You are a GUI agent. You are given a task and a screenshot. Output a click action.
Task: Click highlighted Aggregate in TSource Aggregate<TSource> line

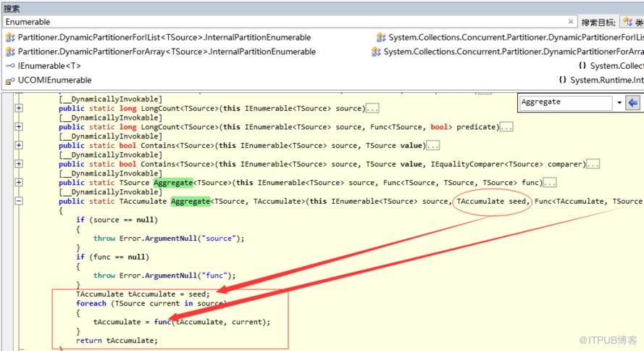click(173, 183)
